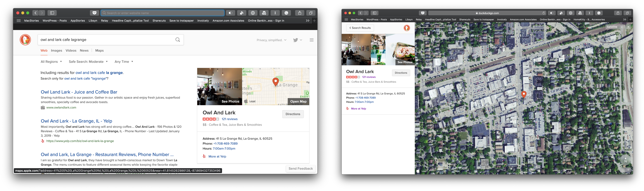Click orange location pin on satellite map

click(x=523, y=94)
